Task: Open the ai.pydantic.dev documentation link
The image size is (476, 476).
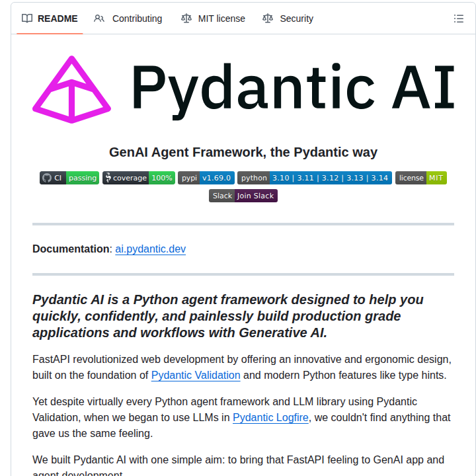Action: tap(151, 249)
